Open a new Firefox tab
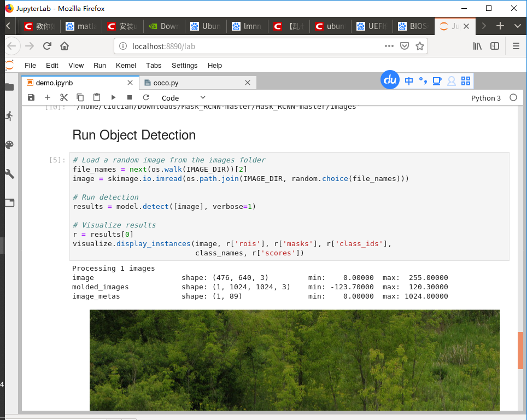The width and height of the screenshot is (527, 420). pos(500,26)
